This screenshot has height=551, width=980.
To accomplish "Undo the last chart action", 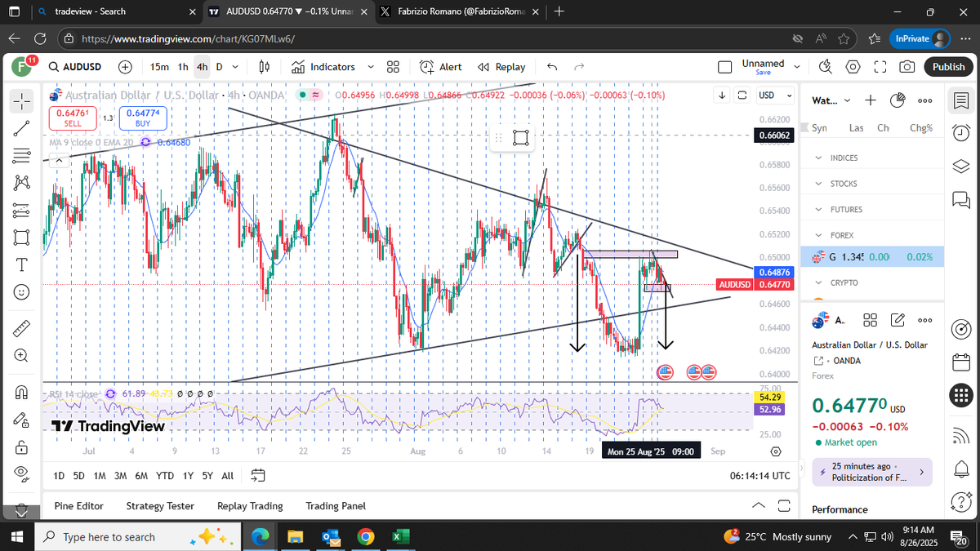I will coord(552,67).
